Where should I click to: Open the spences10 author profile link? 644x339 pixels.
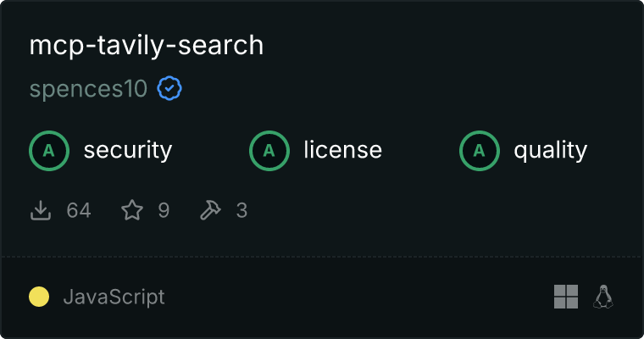[x=88, y=88]
